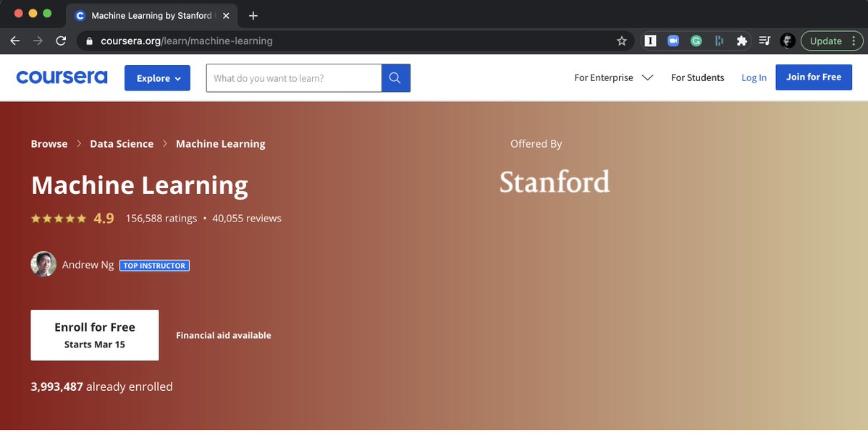Open the Chrome extensions puzzle icon

click(741, 41)
